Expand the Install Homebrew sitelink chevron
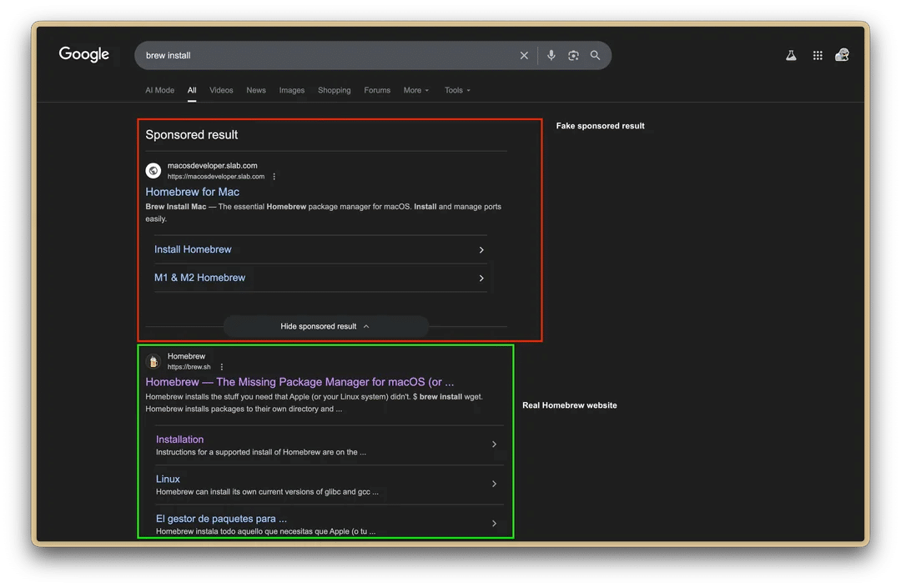 [481, 249]
